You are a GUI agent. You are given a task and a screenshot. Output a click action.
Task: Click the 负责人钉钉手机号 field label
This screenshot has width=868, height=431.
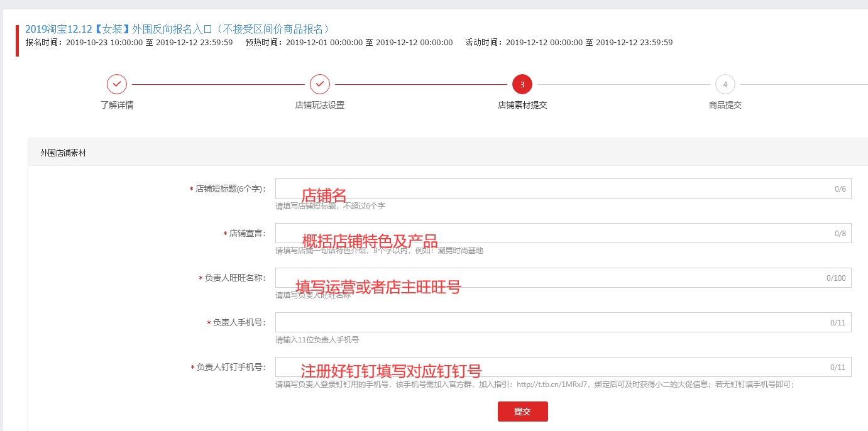pos(229,367)
